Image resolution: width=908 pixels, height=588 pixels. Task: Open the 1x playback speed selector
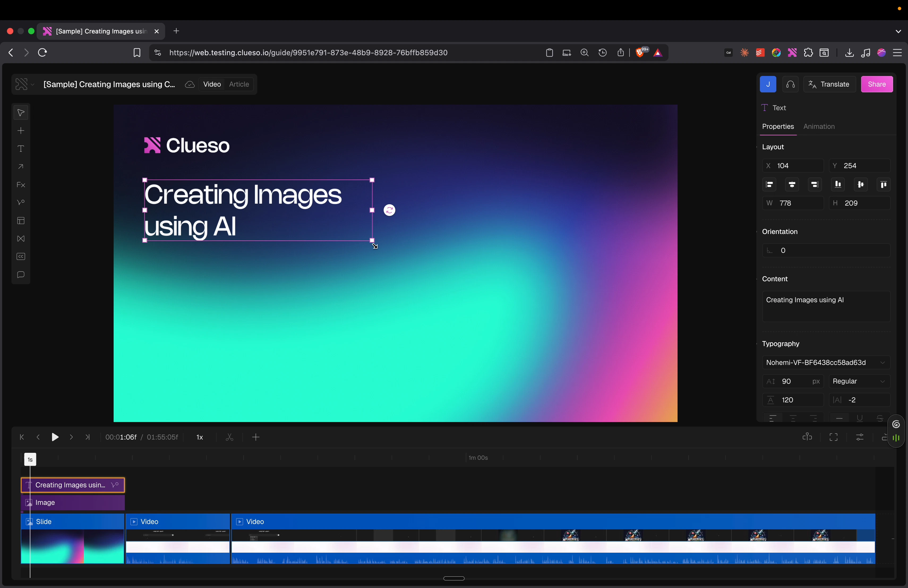[x=199, y=437]
